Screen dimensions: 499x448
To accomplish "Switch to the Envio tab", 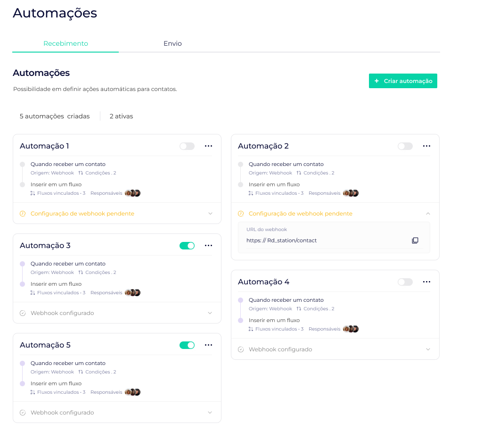I will pyautogui.click(x=172, y=43).
